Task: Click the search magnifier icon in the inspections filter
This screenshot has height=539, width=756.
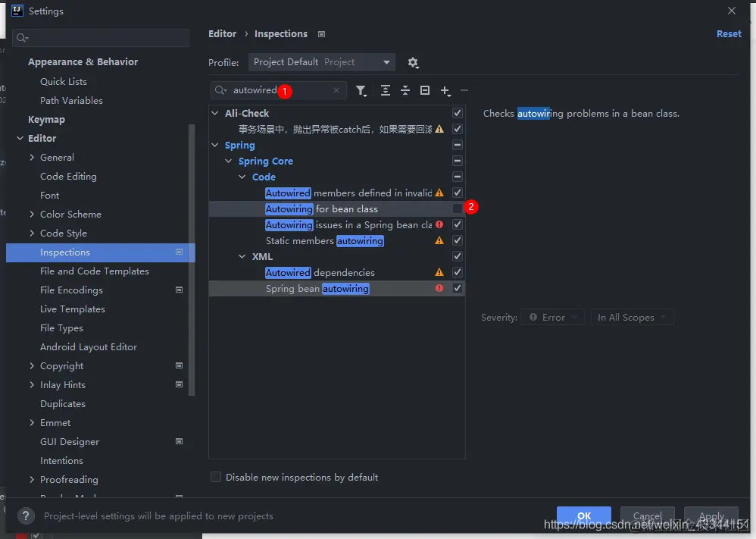Action: click(221, 90)
